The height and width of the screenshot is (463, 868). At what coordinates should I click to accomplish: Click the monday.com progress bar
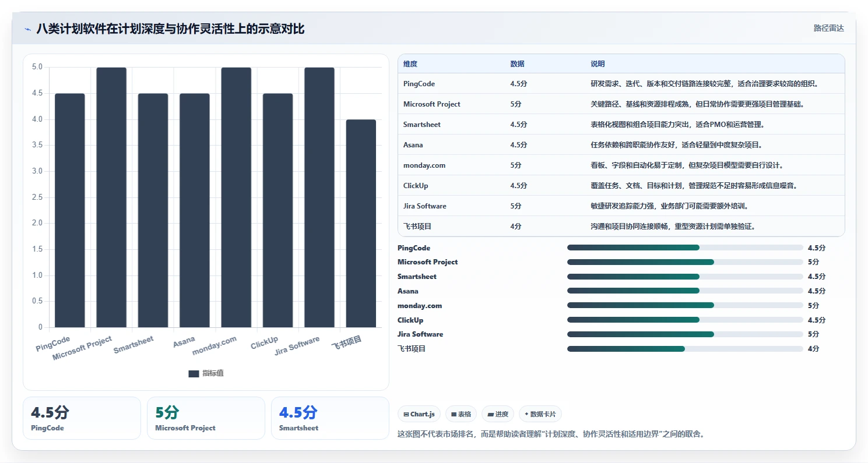click(x=685, y=305)
